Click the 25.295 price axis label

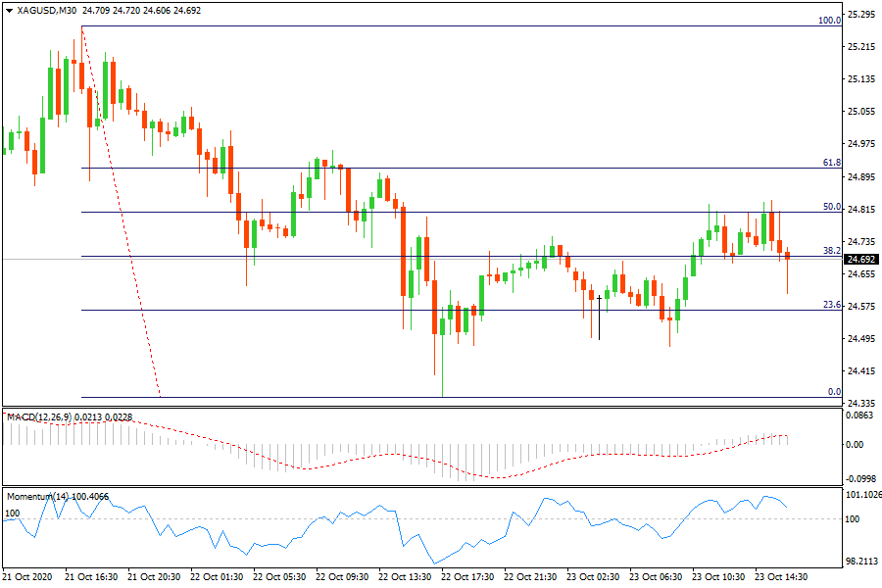click(x=861, y=15)
